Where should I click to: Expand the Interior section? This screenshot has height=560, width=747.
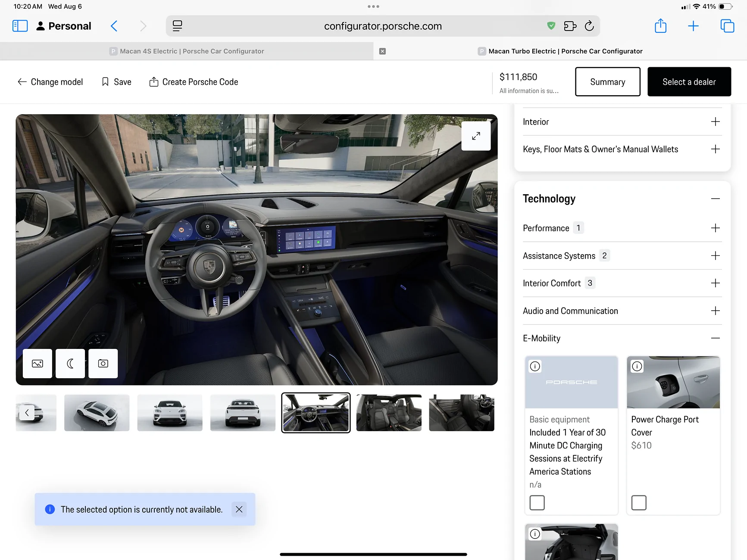coord(715,122)
